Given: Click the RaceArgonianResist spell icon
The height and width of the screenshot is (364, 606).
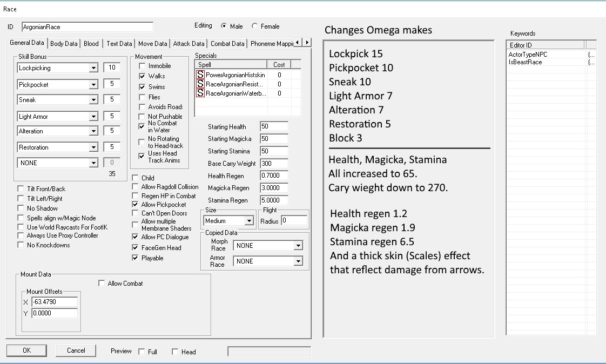Looking at the screenshot, I should tap(200, 84).
